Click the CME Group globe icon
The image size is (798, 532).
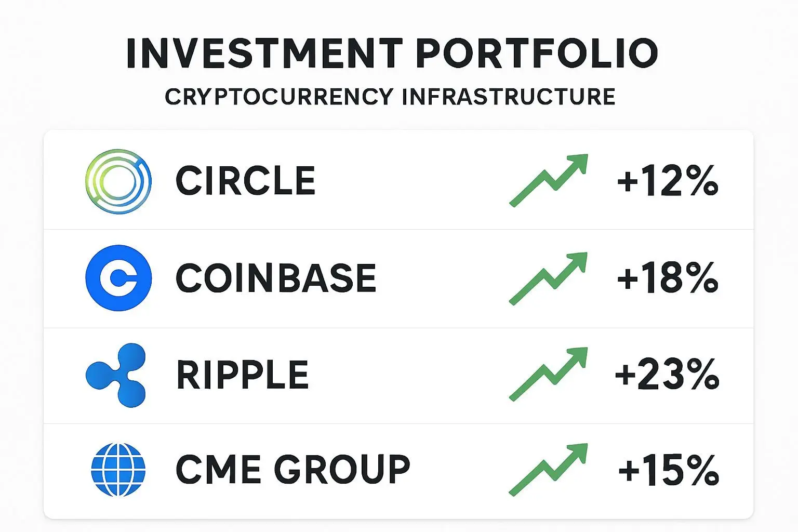coord(118,470)
